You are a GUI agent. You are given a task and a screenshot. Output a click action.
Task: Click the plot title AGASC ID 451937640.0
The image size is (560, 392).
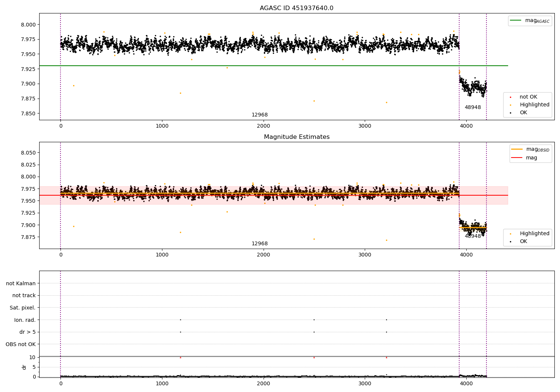coord(296,8)
